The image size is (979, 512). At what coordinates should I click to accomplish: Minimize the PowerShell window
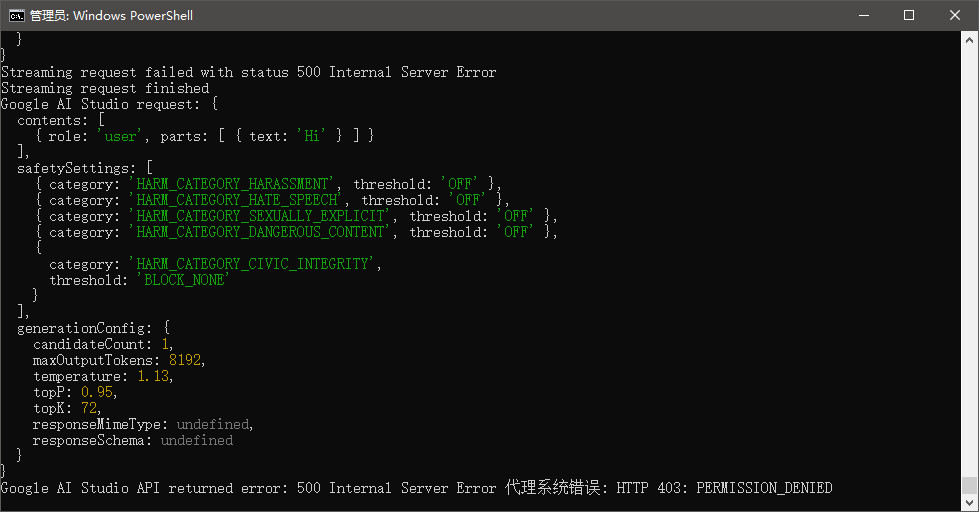click(863, 15)
